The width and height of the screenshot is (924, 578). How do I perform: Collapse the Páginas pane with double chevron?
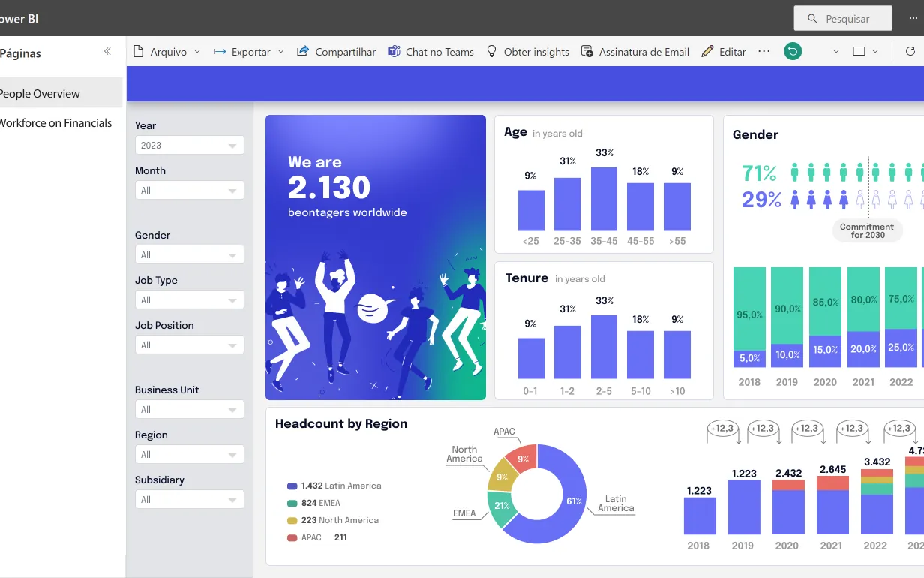[x=107, y=52]
